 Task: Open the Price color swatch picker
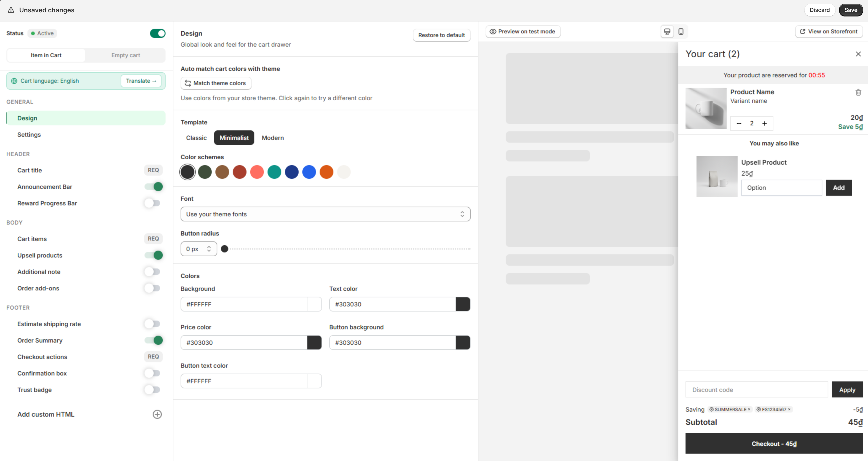click(314, 343)
